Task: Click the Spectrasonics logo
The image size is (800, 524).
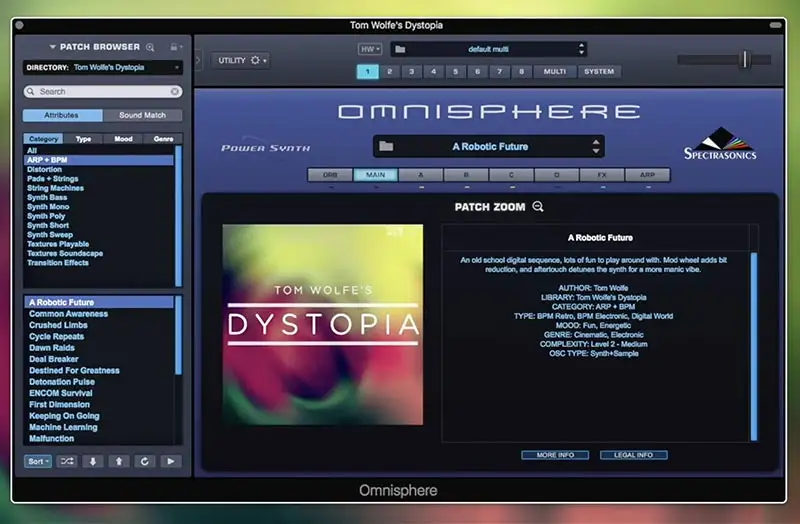Action: (x=720, y=143)
